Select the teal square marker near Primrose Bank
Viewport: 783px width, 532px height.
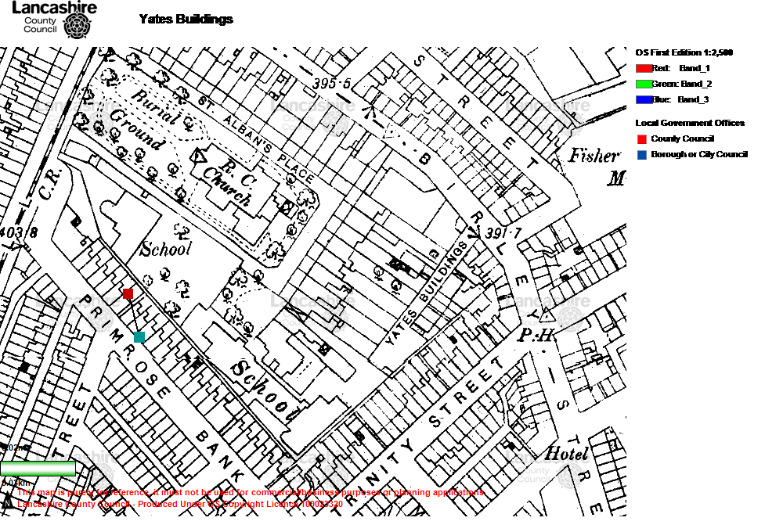pyautogui.click(x=139, y=337)
